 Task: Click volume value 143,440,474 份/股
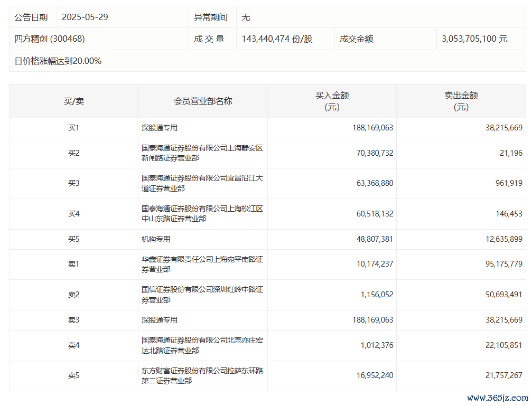pos(277,39)
